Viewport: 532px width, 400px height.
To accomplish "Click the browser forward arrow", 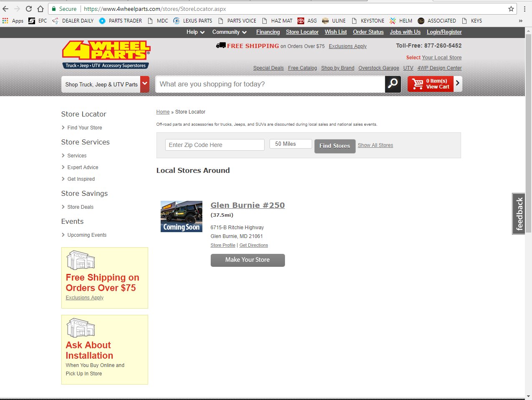I will coord(17,9).
